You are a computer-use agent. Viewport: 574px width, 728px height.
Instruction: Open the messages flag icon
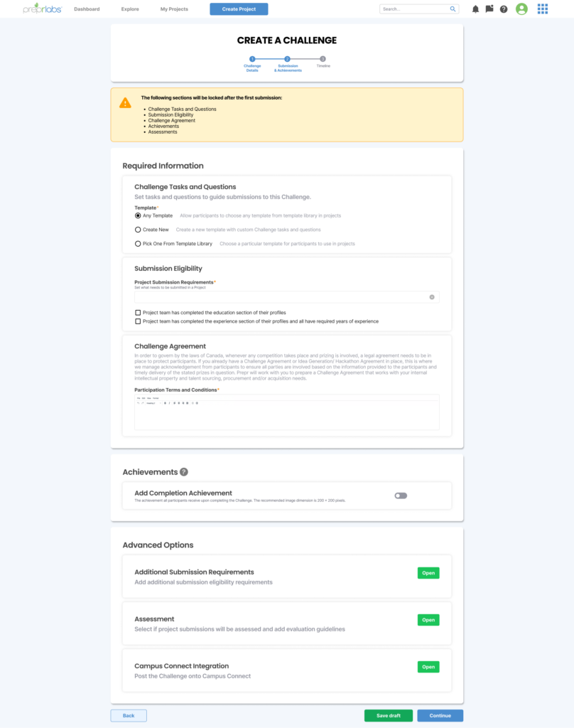489,9
